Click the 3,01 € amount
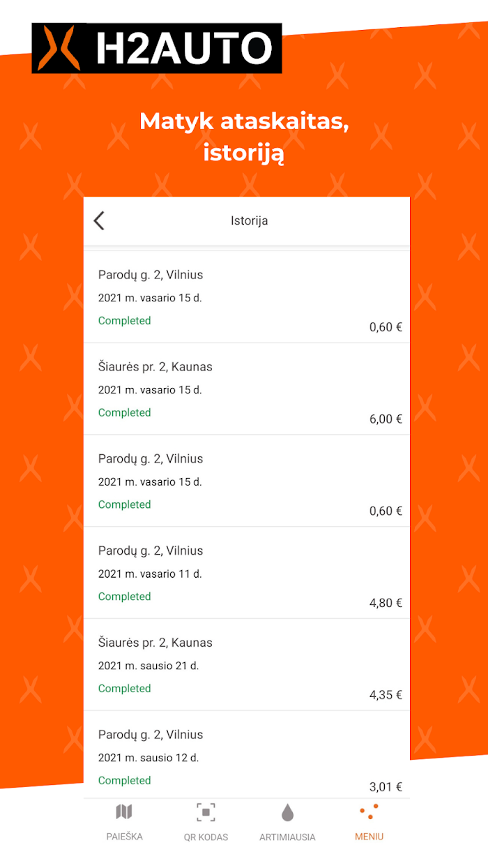The width and height of the screenshot is (488, 868). pyautogui.click(x=386, y=787)
